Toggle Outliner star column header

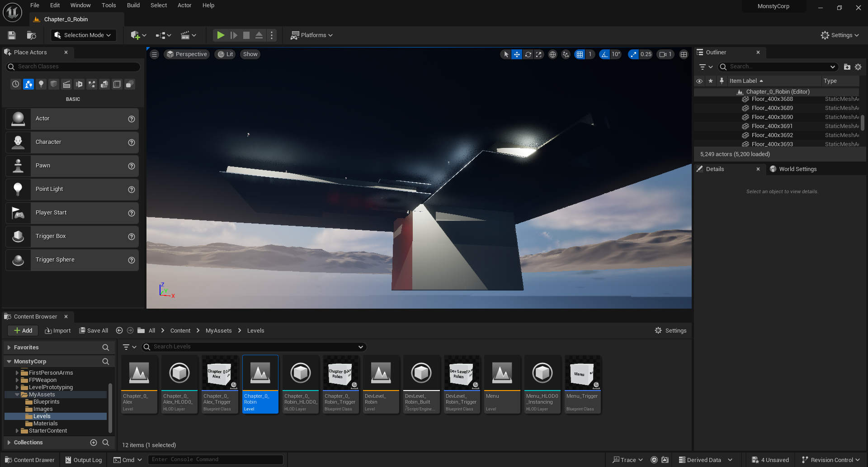711,81
